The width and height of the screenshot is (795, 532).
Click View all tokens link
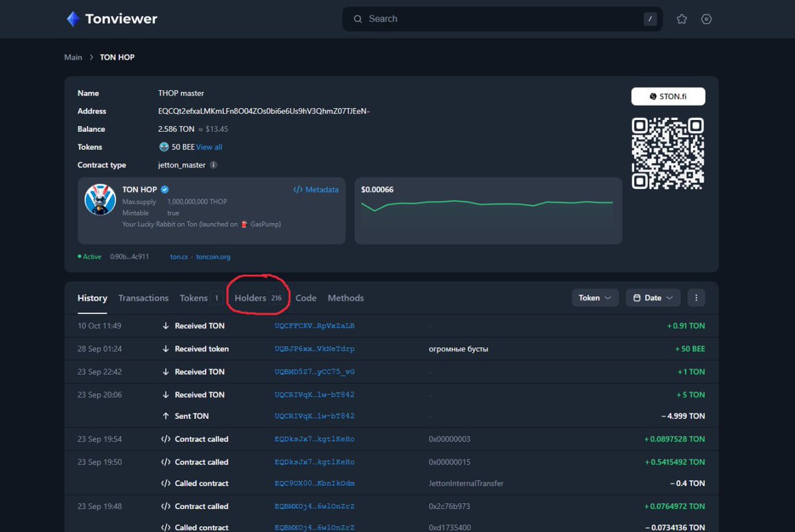(209, 147)
